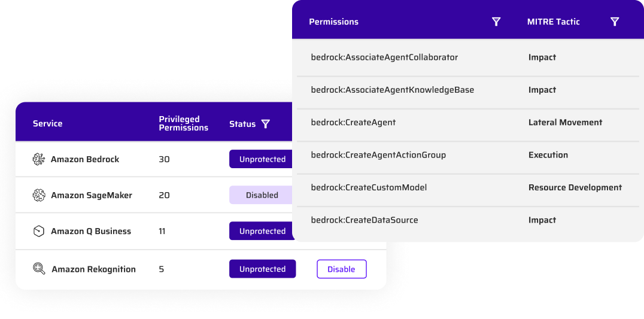Select the bedrock:CreateCustomModel permission row
Screen dimensions: 644x319
tap(468, 187)
